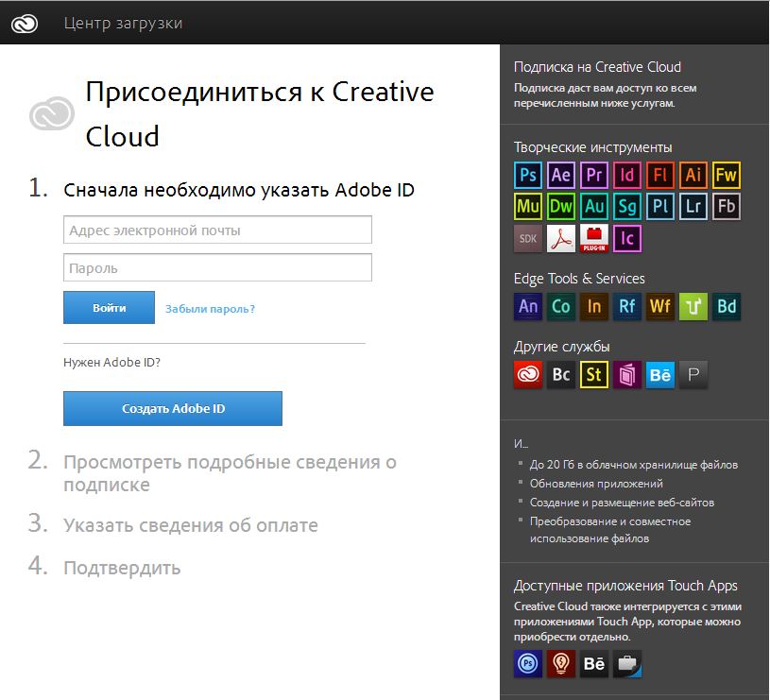Select the After Effects (Ae) icon
This screenshot has width=770, height=700.
(561, 175)
